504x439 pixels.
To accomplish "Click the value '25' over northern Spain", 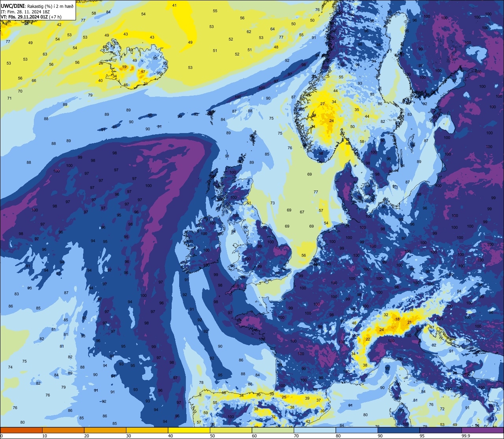I will point(284,397).
